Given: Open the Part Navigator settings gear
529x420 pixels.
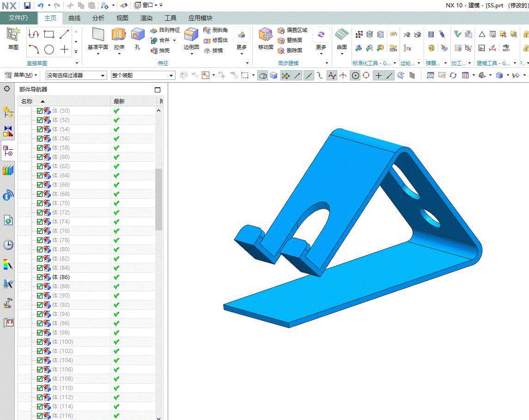Looking at the screenshot, I should (7, 89).
